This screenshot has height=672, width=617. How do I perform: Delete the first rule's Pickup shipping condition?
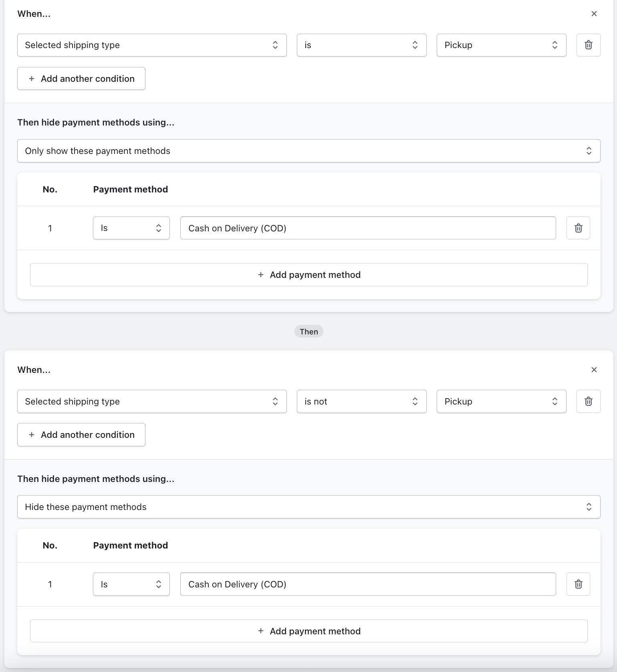[588, 45]
